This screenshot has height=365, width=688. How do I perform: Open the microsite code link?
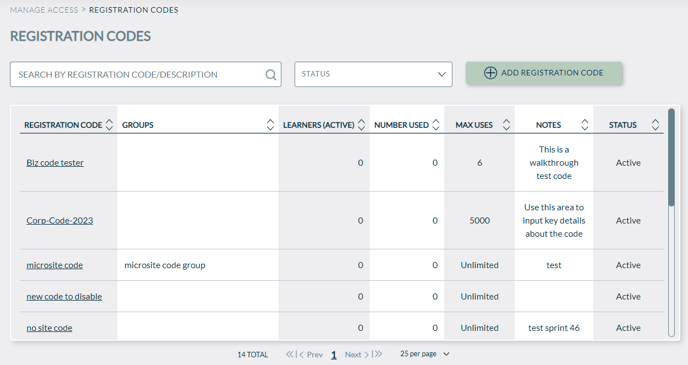click(54, 265)
